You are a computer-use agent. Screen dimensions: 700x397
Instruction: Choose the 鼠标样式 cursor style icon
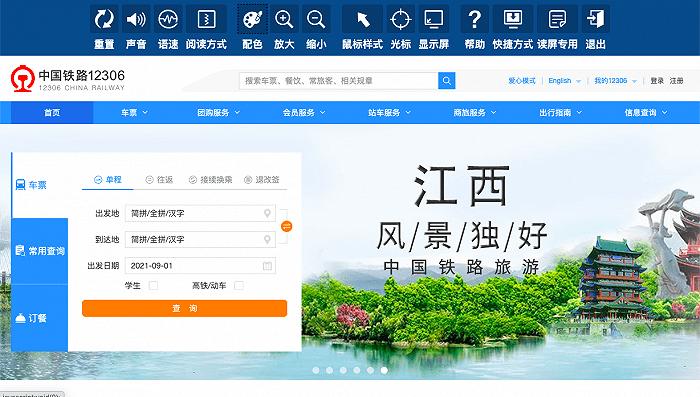pos(362,19)
